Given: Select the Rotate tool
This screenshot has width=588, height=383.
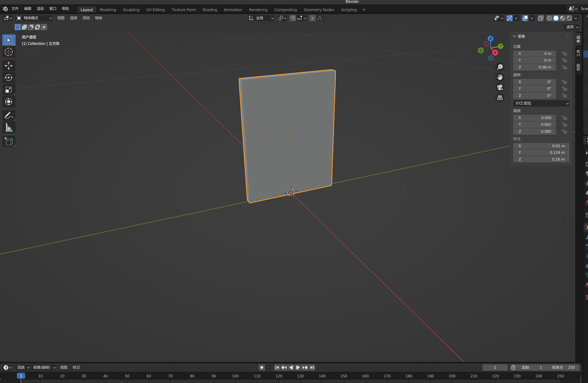Looking at the screenshot, I should [9, 78].
